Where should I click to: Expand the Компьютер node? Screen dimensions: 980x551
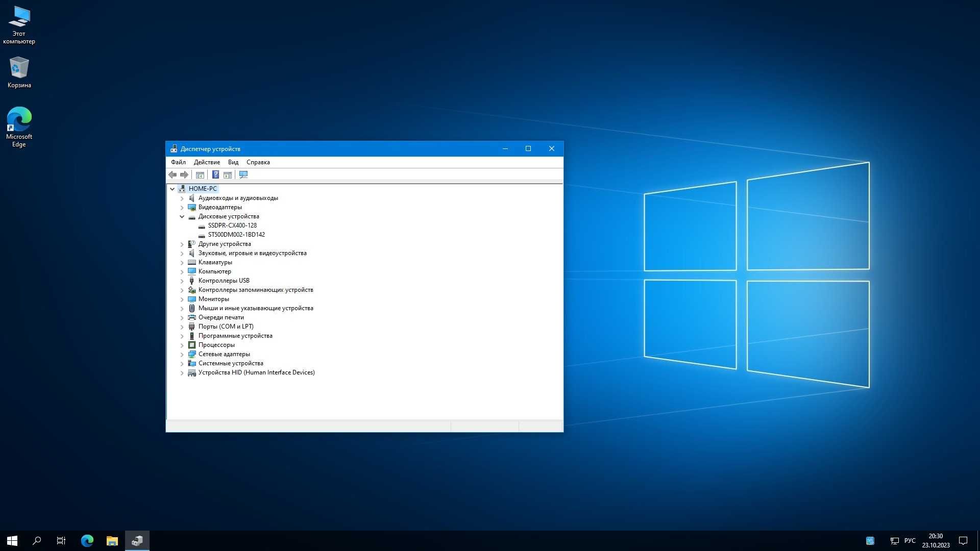(182, 271)
